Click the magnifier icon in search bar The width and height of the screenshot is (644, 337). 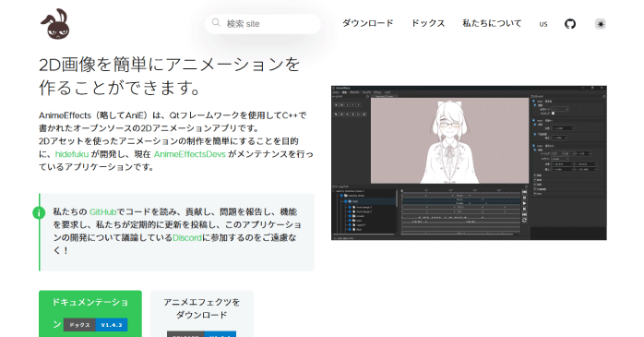tap(216, 23)
